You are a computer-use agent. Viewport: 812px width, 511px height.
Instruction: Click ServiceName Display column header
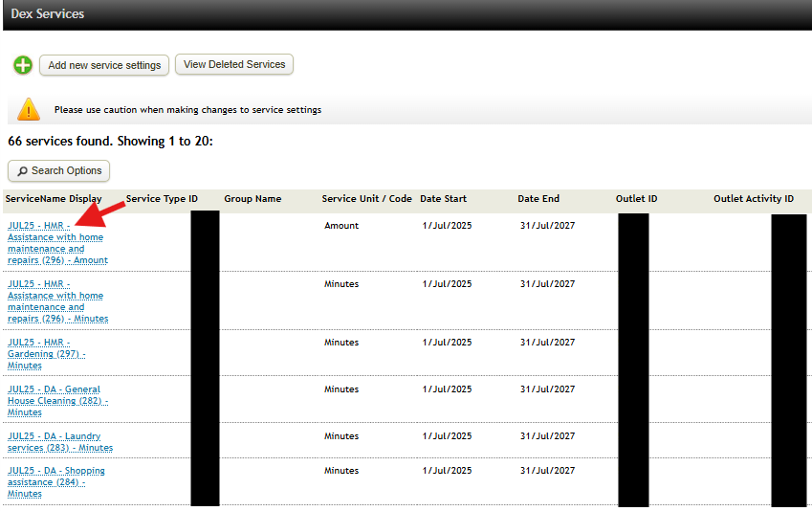(54, 198)
